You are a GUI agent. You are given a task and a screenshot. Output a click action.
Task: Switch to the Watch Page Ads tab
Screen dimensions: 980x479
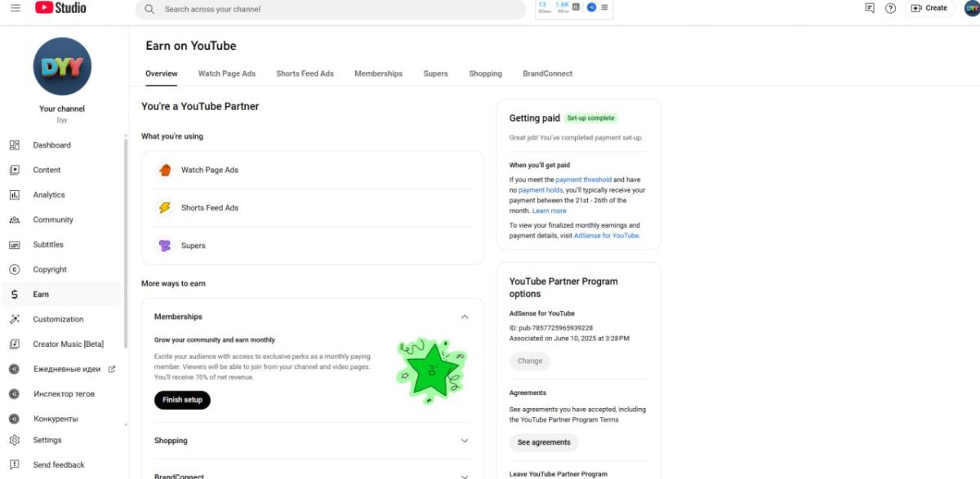tap(227, 73)
